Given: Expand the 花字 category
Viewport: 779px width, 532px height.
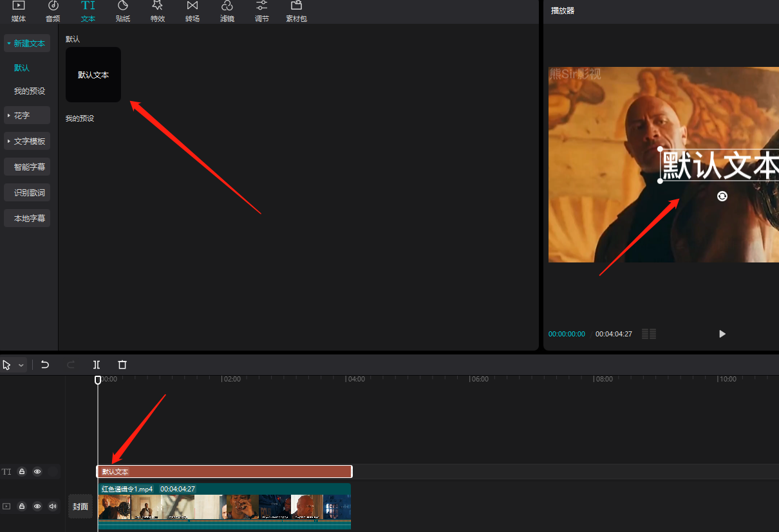Looking at the screenshot, I should 26,116.
